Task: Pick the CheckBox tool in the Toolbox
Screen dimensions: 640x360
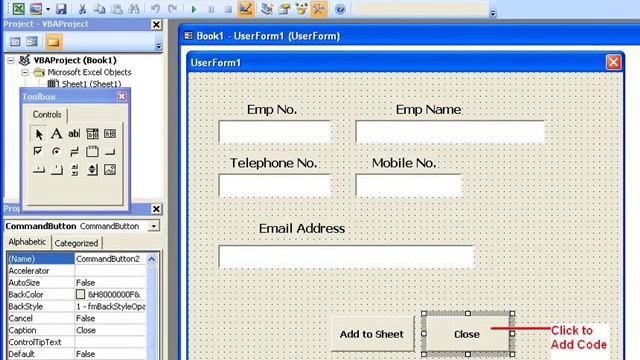Action: point(38,152)
